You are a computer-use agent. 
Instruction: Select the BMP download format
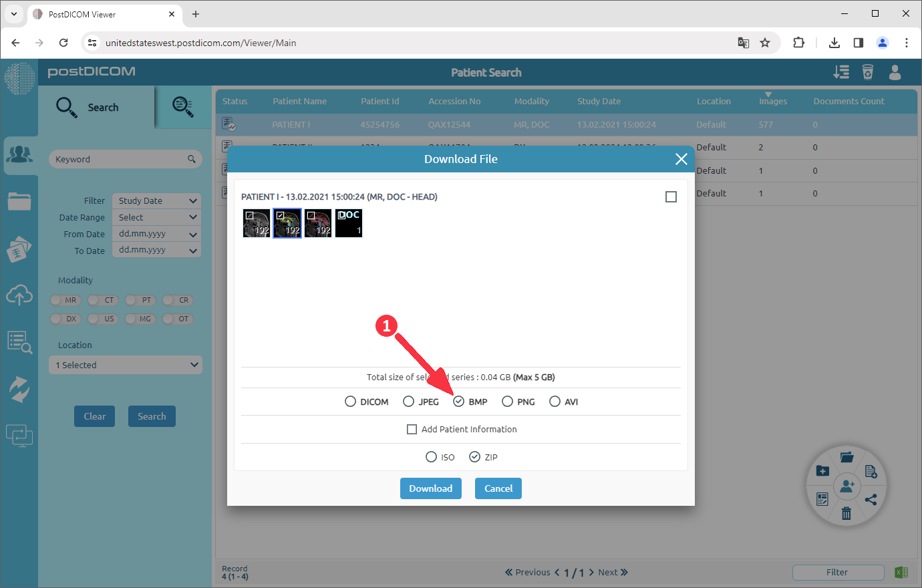point(459,401)
